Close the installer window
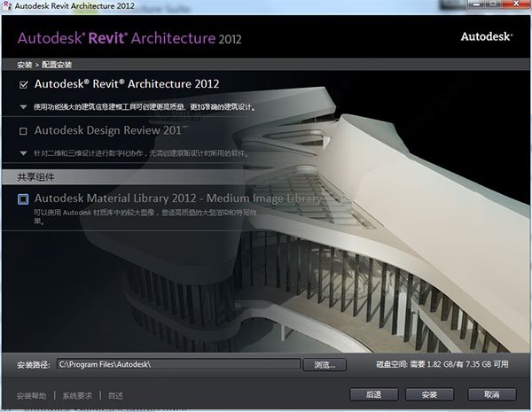Image resolution: width=532 pixels, height=412 pixels. point(516,4)
